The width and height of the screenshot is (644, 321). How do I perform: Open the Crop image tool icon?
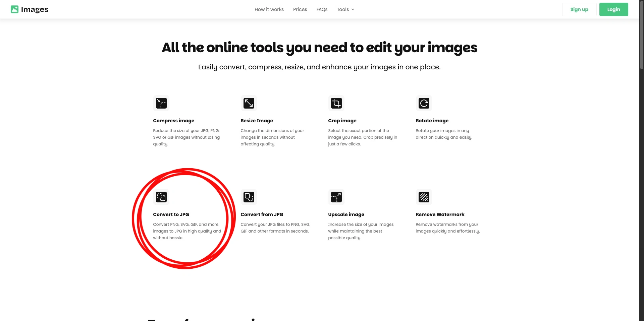pyautogui.click(x=336, y=103)
